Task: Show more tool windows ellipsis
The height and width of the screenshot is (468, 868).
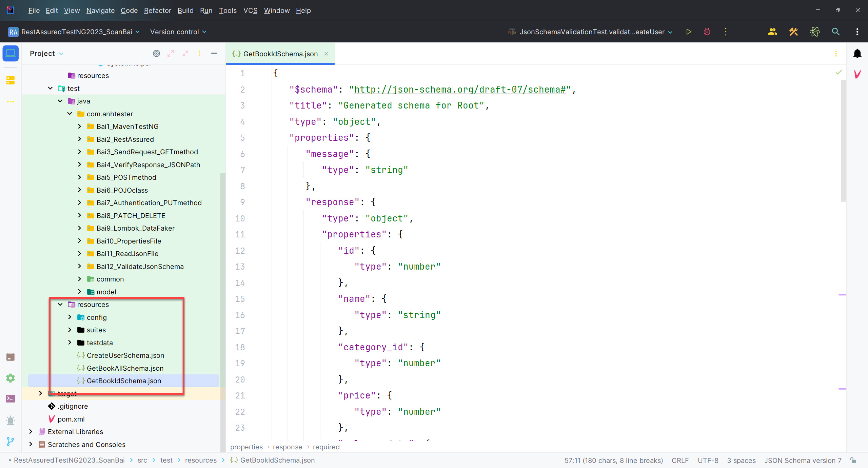Action: [x=11, y=101]
